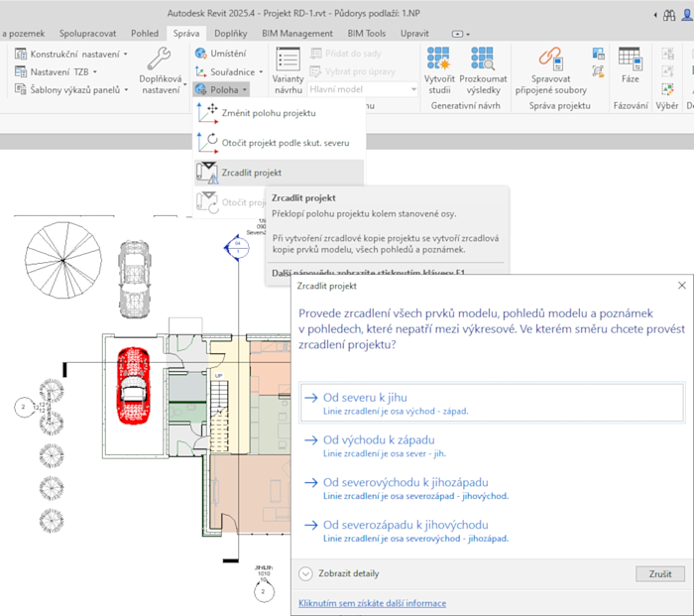The height and width of the screenshot is (616, 694).
Task: Choose Otočit projekt podle skut. severu
Action: click(x=208, y=143)
